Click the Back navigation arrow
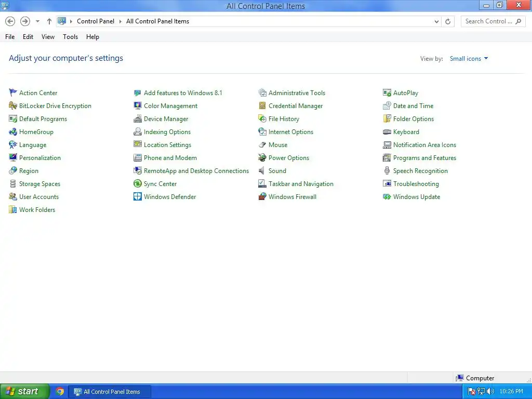The image size is (532, 399). (x=10, y=21)
